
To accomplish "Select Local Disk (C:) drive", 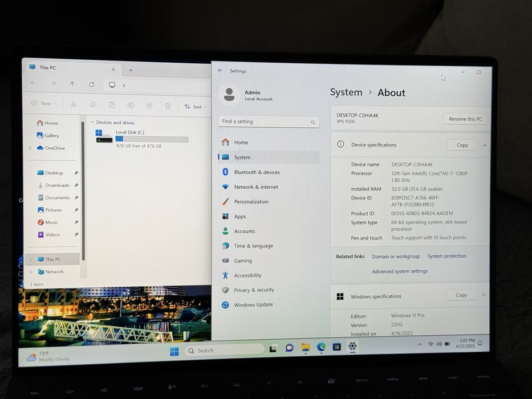I will click(x=142, y=139).
